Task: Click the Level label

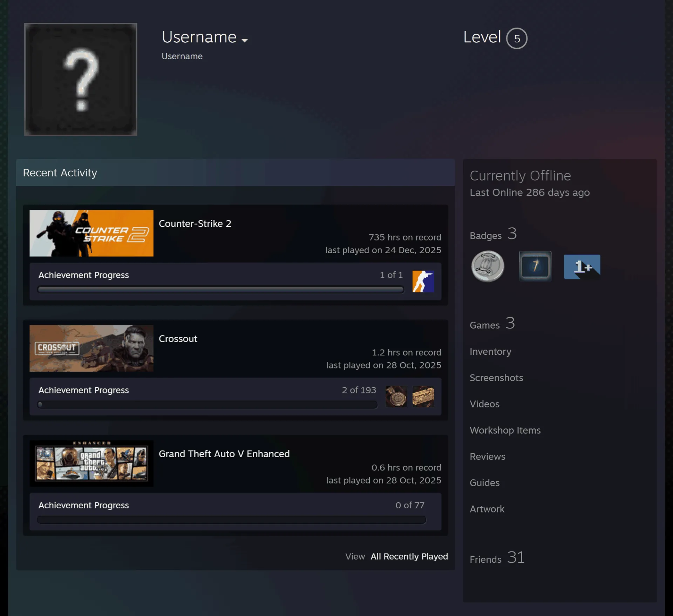Action: pos(482,37)
